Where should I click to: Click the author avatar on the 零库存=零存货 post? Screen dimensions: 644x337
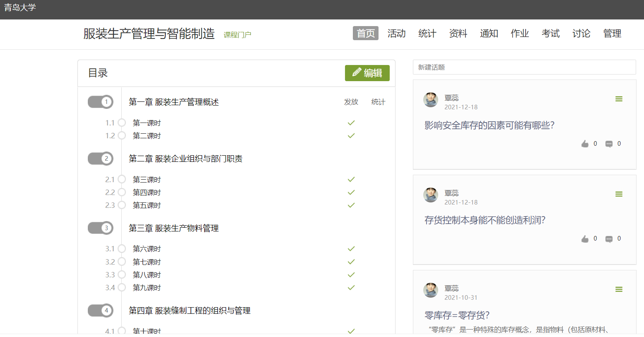[x=431, y=290]
